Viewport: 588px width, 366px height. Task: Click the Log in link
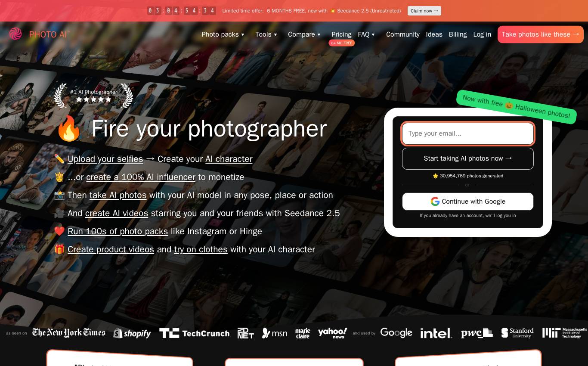482,34
